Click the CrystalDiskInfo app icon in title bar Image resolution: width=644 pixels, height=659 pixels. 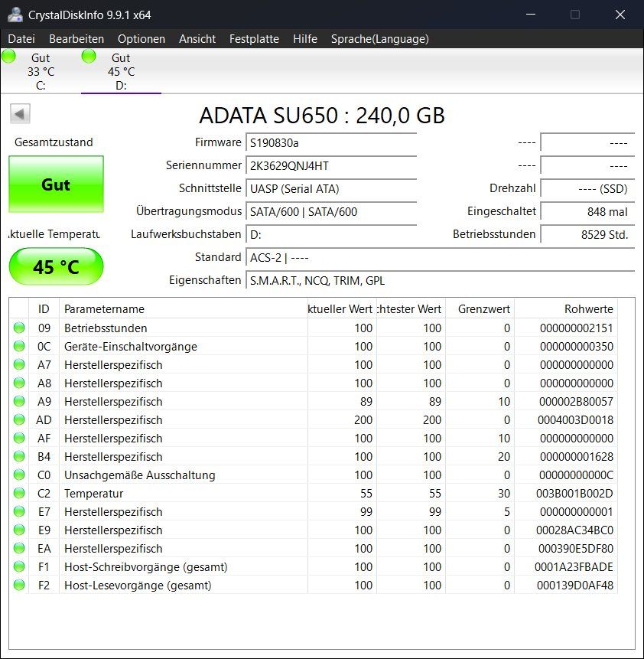click(x=15, y=15)
